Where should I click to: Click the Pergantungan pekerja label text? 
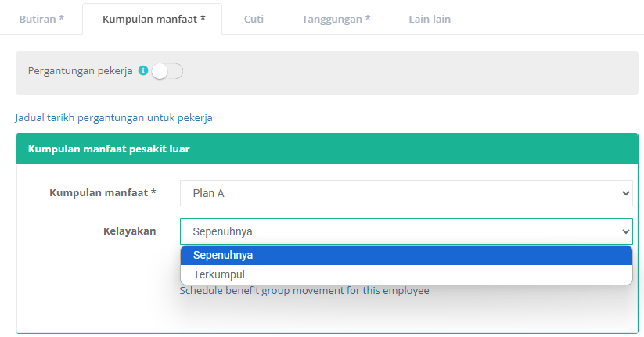(x=81, y=71)
